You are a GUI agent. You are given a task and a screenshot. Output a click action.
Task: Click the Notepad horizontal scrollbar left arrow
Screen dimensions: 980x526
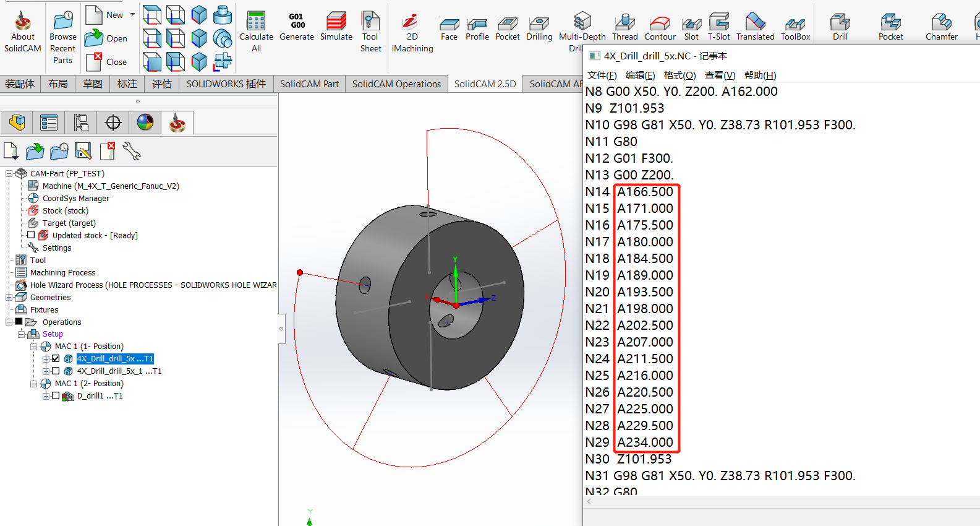click(589, 502)
